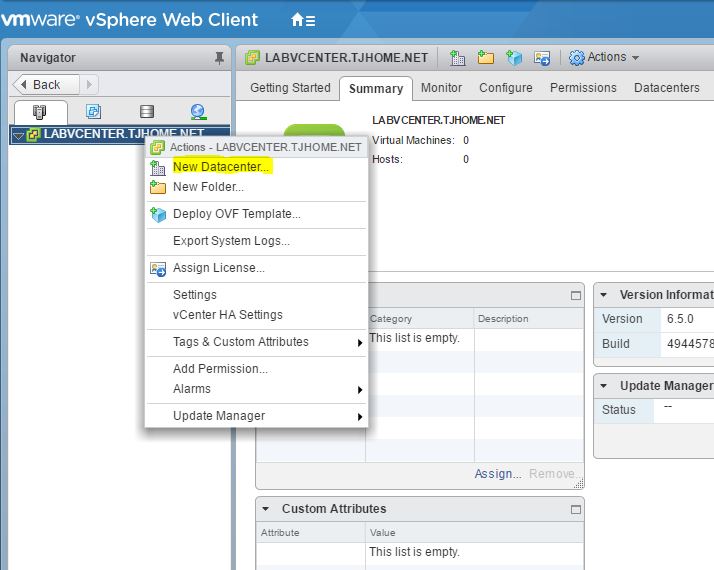Expand the Tags & Custom Attributes submenu

[x=360, y=343]
